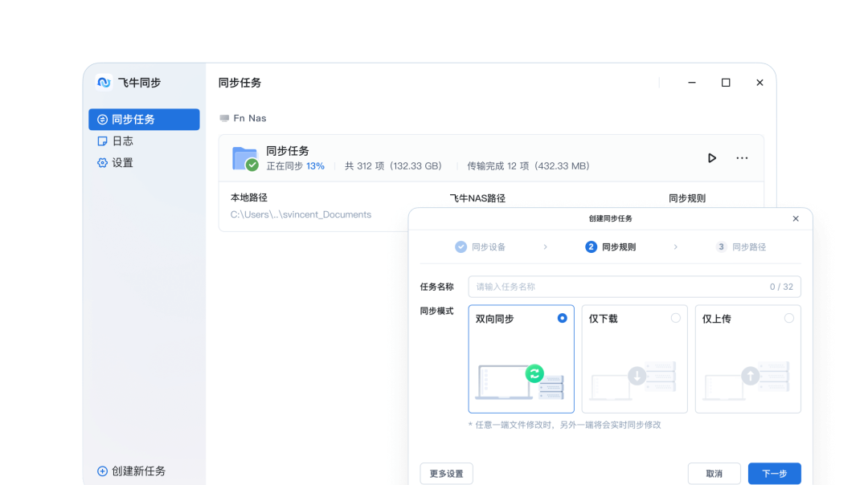The width and height of the screenshot is (868, 485).
Task: Focus the 任务名称 input field
Action: 634,287
